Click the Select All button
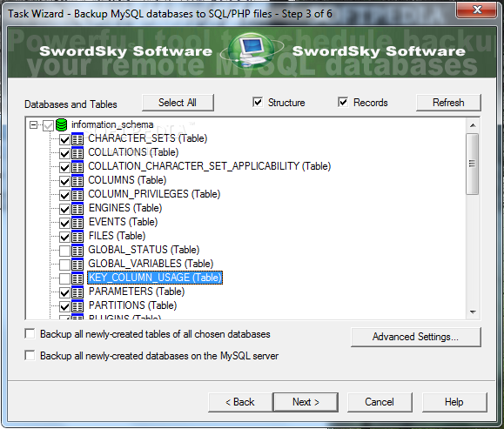 pyautogui.click(x=178, y=103)
